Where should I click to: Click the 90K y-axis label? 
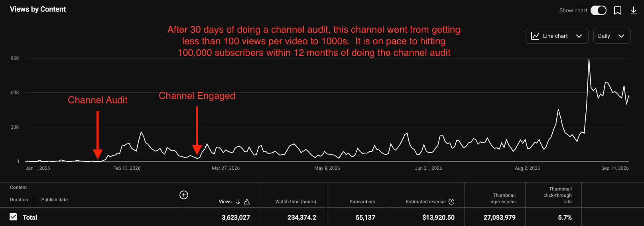15,58
